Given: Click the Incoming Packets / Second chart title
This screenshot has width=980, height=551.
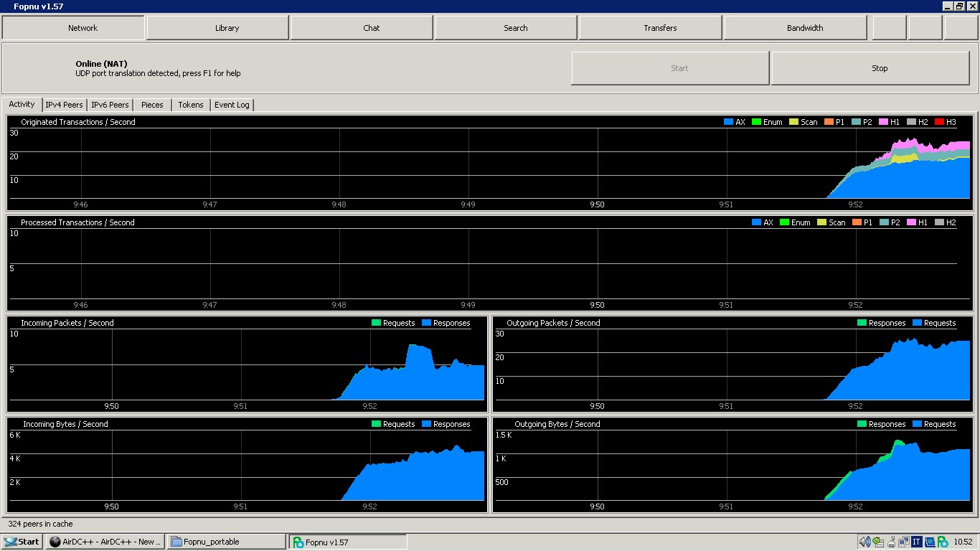Looking at the screenshot, I should pos(67,323).
